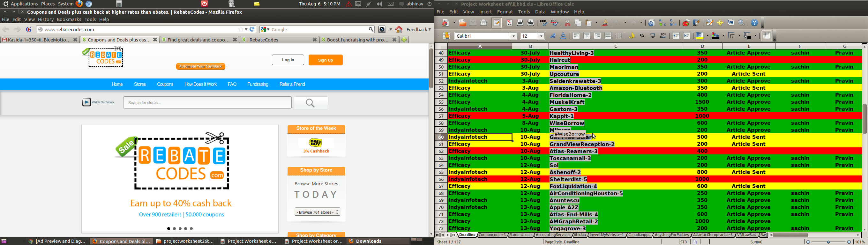Open Find & Replace in Calc
This screenshot has height=245, width=868.
point(710,23)
